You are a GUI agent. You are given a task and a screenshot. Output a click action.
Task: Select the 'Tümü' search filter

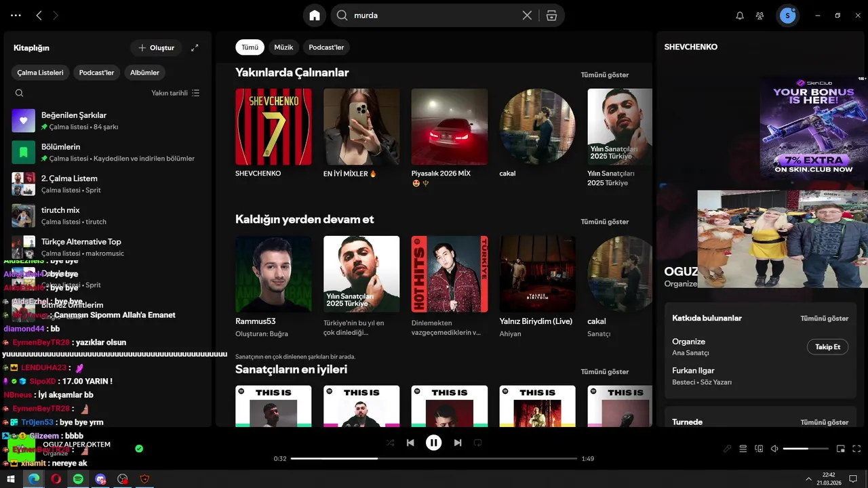coord(250,47)
